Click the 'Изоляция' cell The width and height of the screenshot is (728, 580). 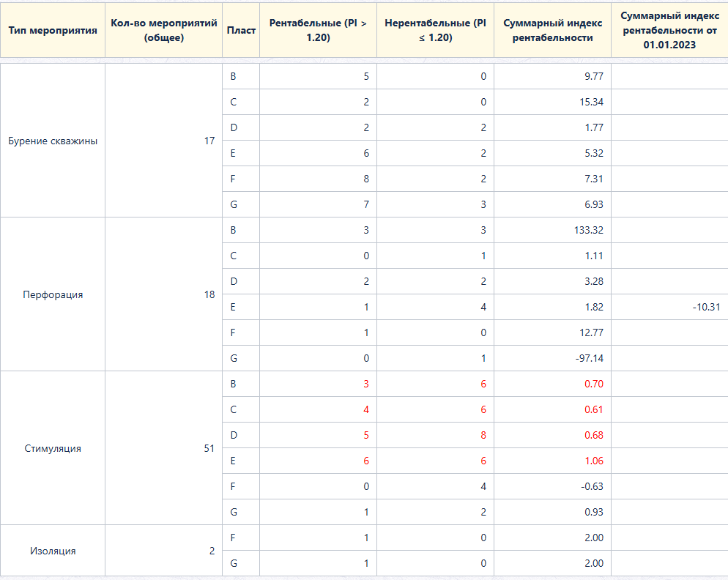tap(53, 551)
